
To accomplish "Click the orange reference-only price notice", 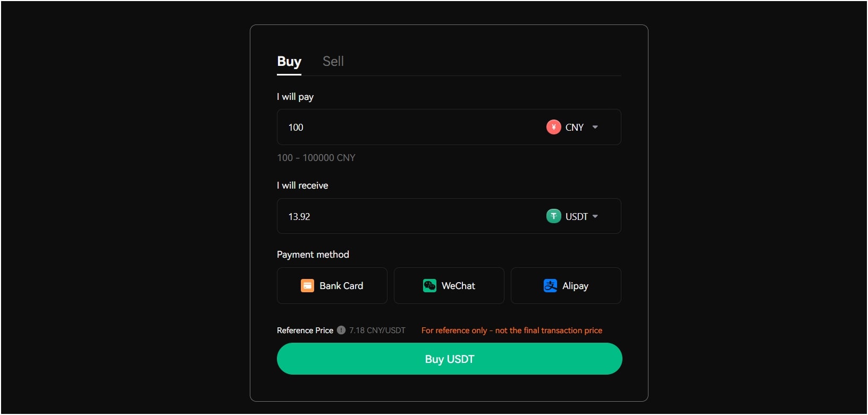I will pos(512,331).
